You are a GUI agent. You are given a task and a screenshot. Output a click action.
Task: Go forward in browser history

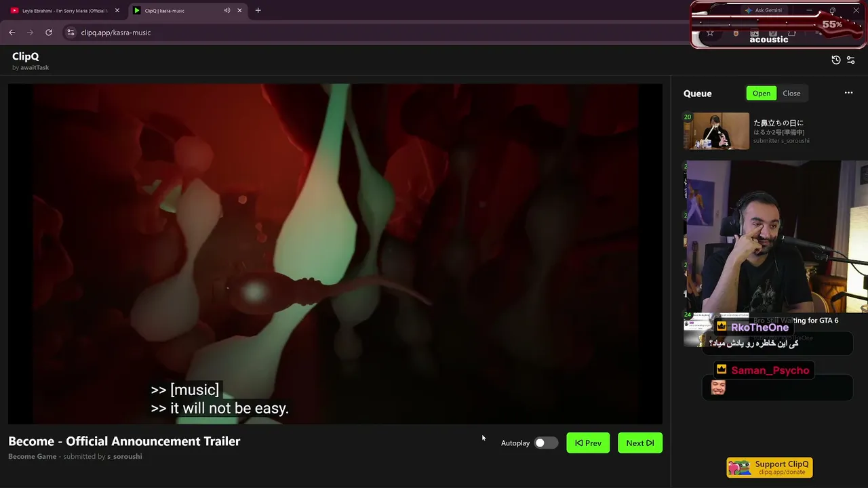click(30, 33)
